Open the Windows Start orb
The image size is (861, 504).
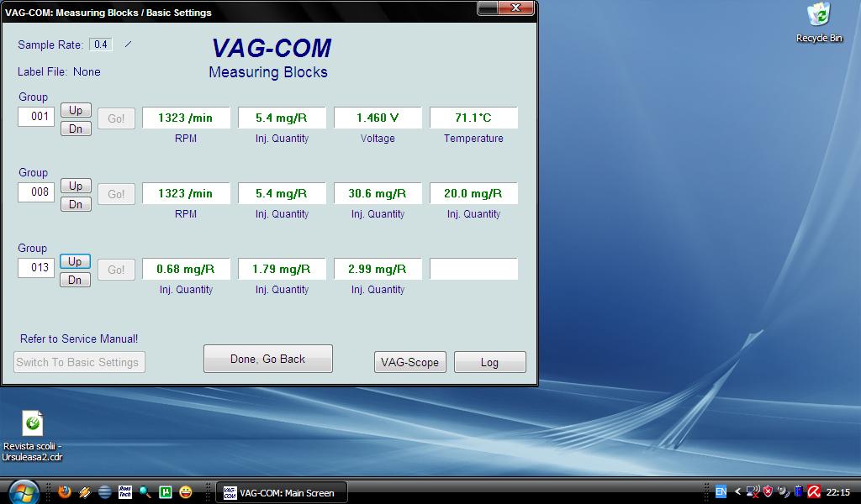[23, 491]
